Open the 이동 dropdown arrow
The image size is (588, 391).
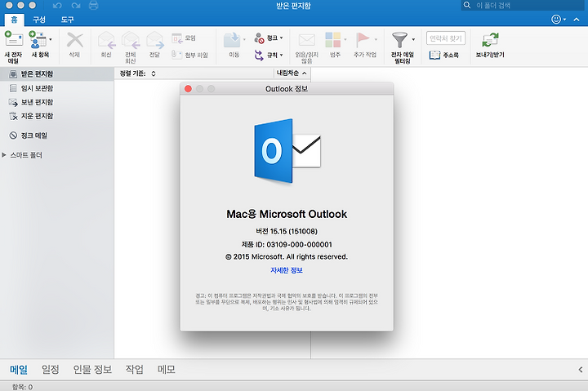click(244, 39)
